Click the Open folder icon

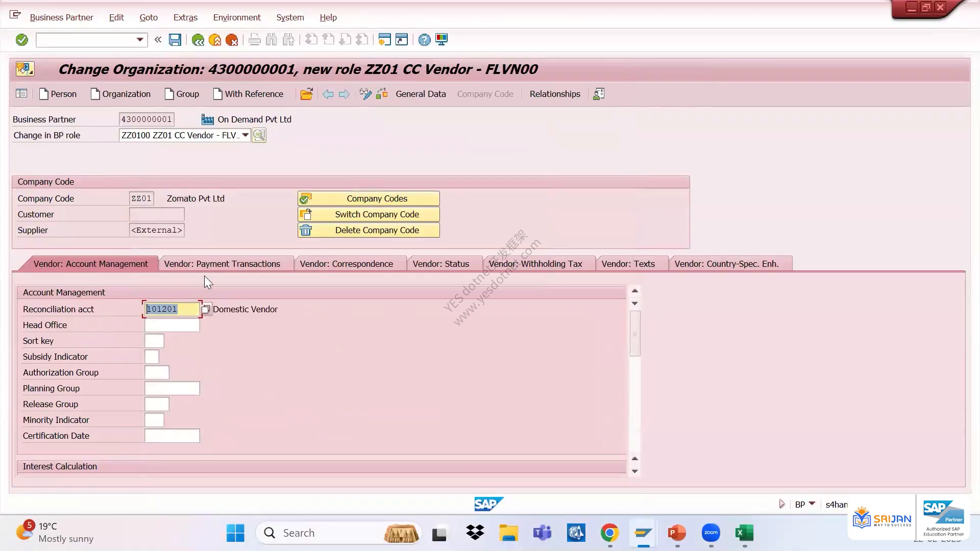point(306,94)
